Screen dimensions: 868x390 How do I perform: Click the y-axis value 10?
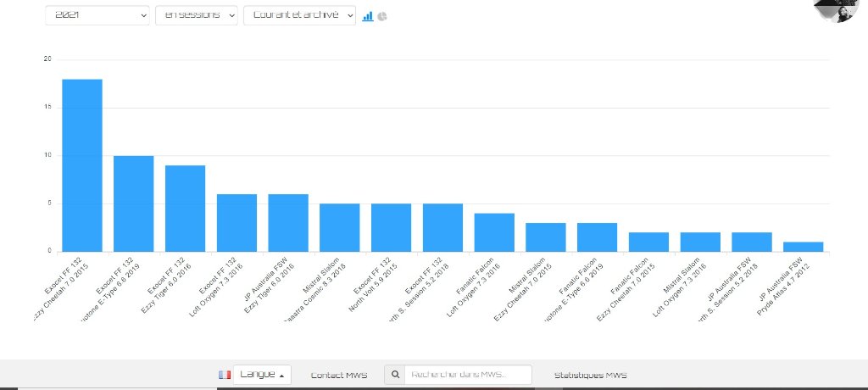47,156
